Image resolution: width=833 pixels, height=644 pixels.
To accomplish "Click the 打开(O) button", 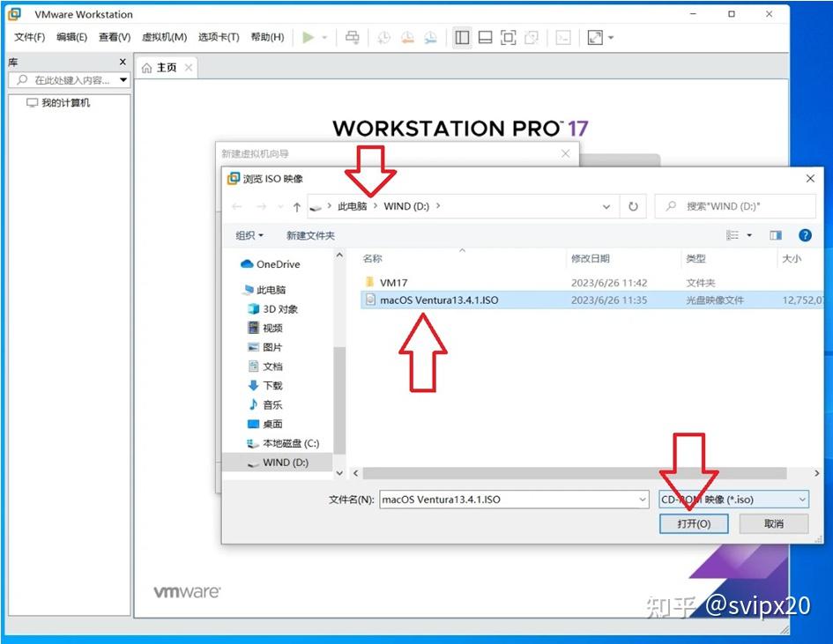I will point(694,523).
